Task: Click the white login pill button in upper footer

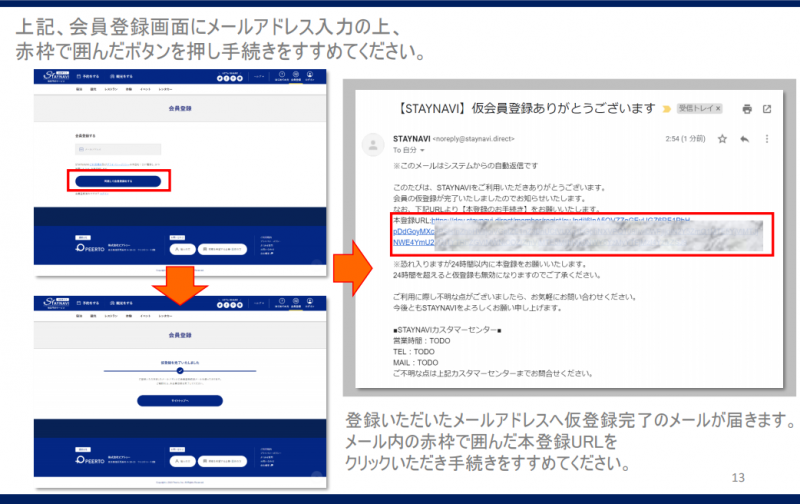Action: (183, 249)
